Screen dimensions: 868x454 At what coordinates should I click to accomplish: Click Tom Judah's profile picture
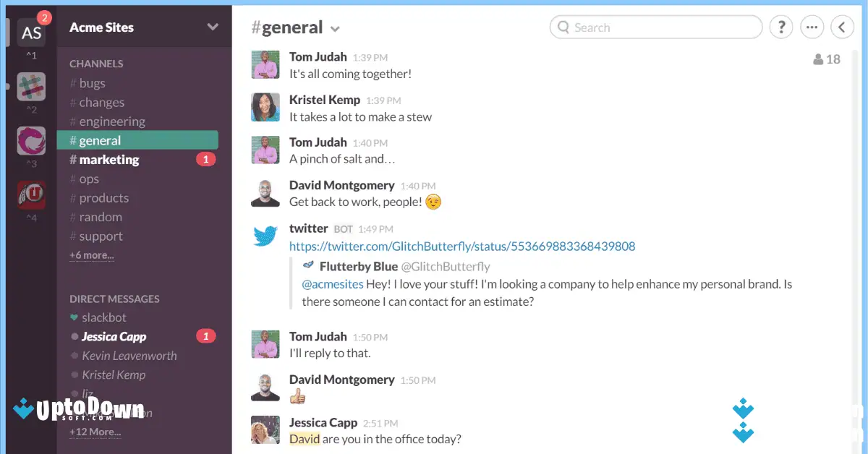(265, 65)
